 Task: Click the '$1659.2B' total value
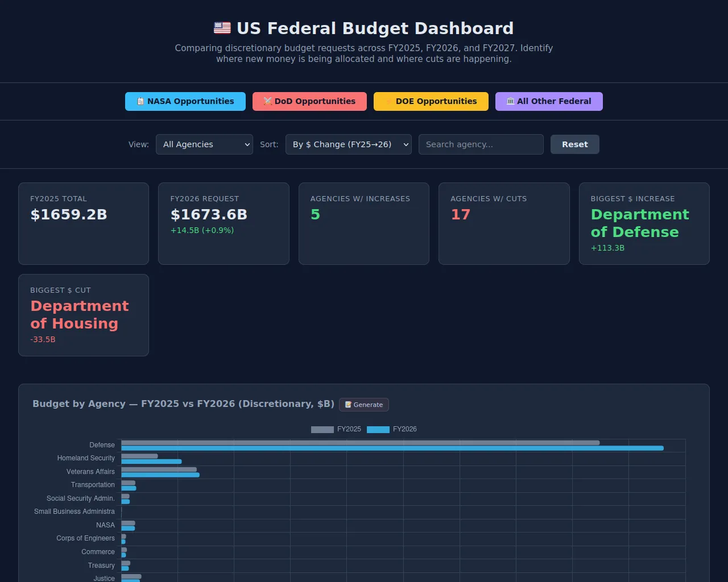[x=69, y=214]
